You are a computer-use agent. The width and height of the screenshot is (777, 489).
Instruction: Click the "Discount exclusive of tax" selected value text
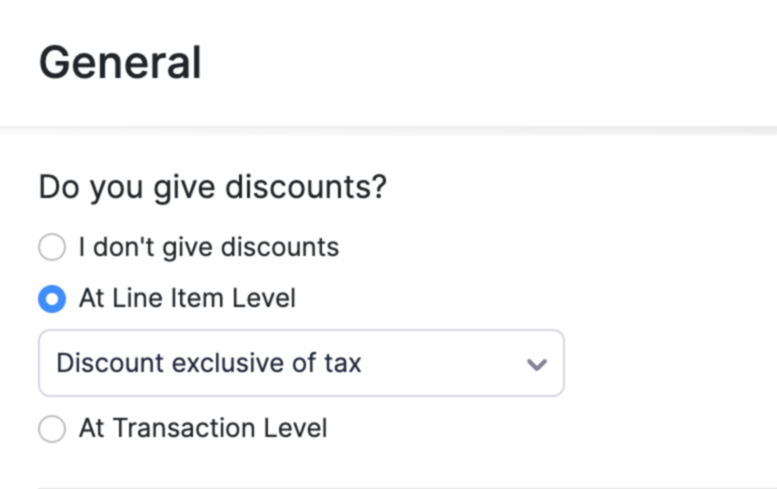pyautogui.click(x=208, y=363)
